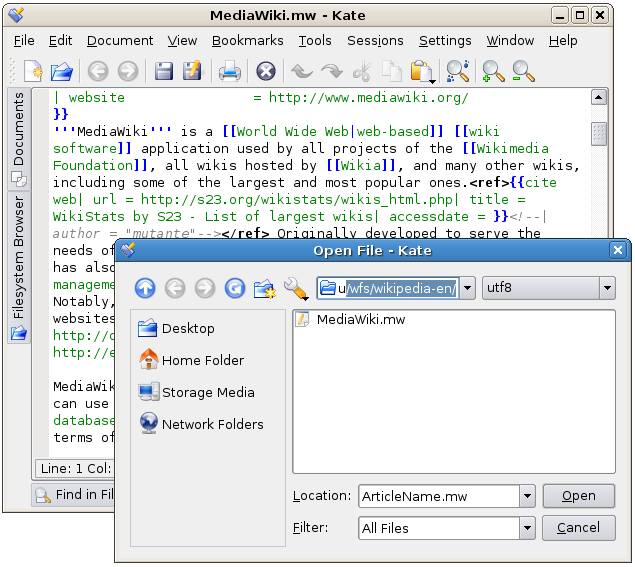
Task: Click the Cut scissors icon
Action: [362, 71]
